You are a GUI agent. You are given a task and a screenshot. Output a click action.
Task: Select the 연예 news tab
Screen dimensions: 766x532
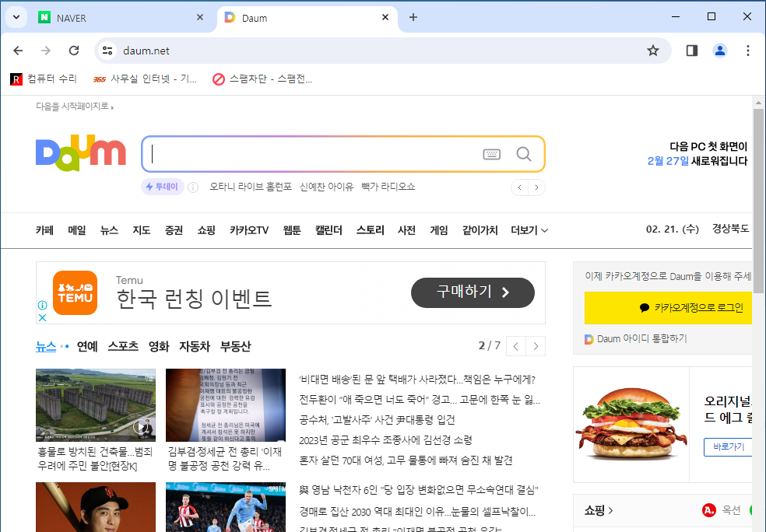(x=87, y=347)
